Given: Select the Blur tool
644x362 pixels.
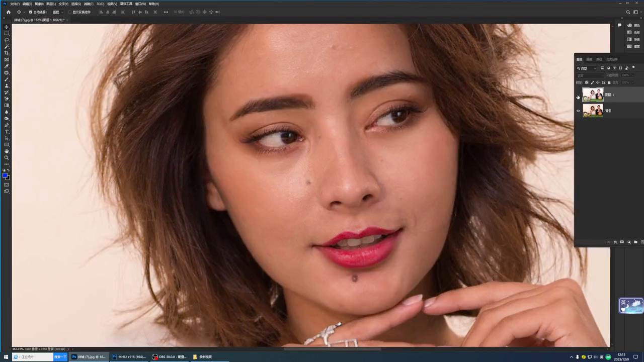Looking at the screenshot, I should 7,112.
